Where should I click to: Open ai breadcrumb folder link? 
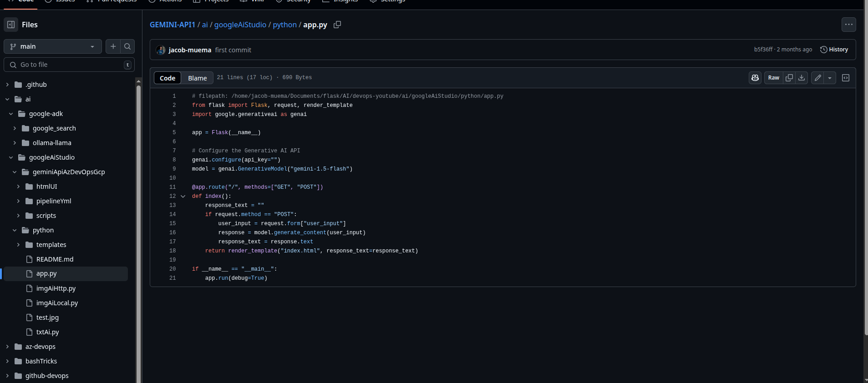click(x=205, y=25)
